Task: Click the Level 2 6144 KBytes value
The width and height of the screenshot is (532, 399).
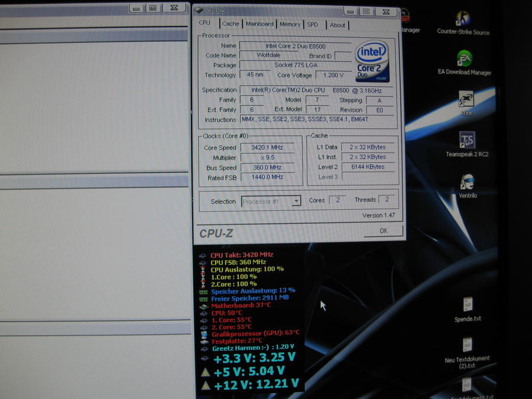Action: [x=368, y=167]
